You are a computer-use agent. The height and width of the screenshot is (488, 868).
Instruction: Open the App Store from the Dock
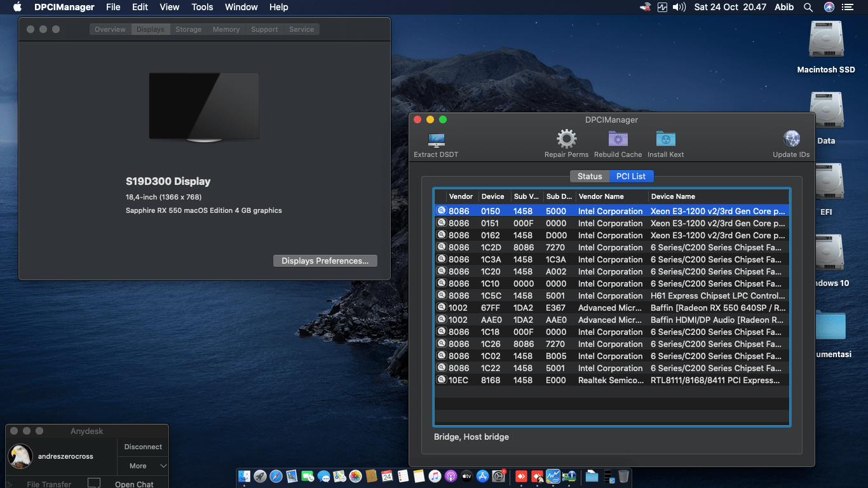[x=482, y=475]
